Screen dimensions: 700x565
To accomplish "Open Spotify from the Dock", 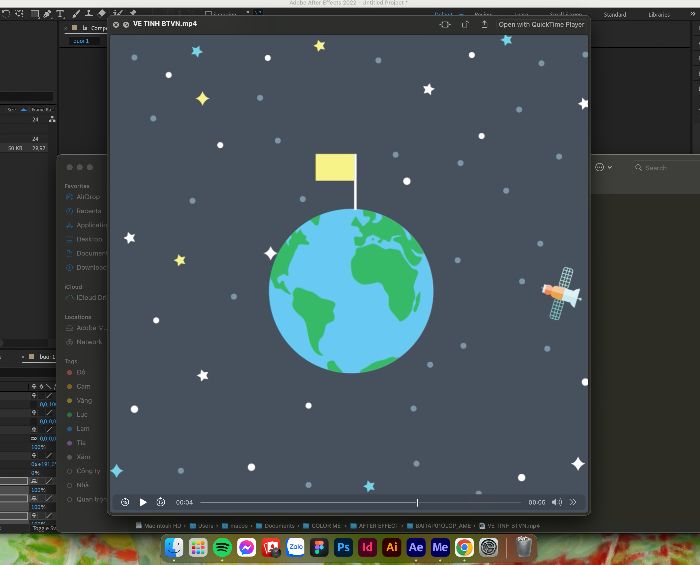I will coord(222,547).
